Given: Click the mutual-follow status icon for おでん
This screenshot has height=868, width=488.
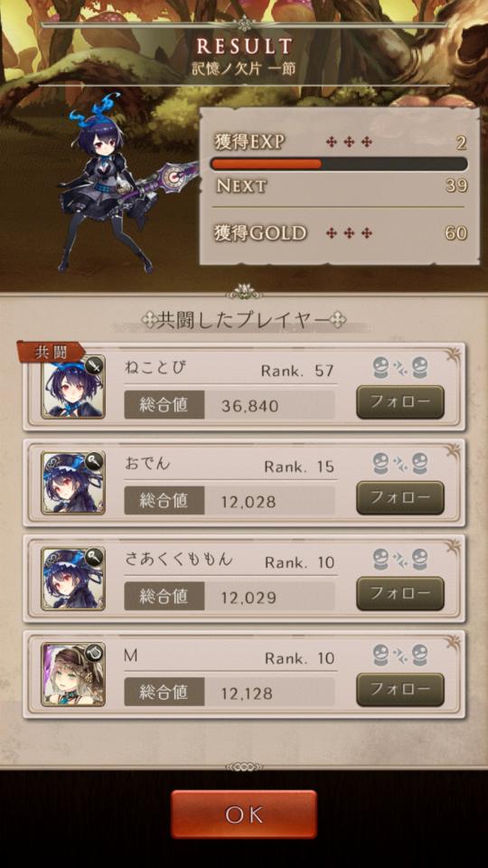Looking at the screenshot, I should [400, 463].
